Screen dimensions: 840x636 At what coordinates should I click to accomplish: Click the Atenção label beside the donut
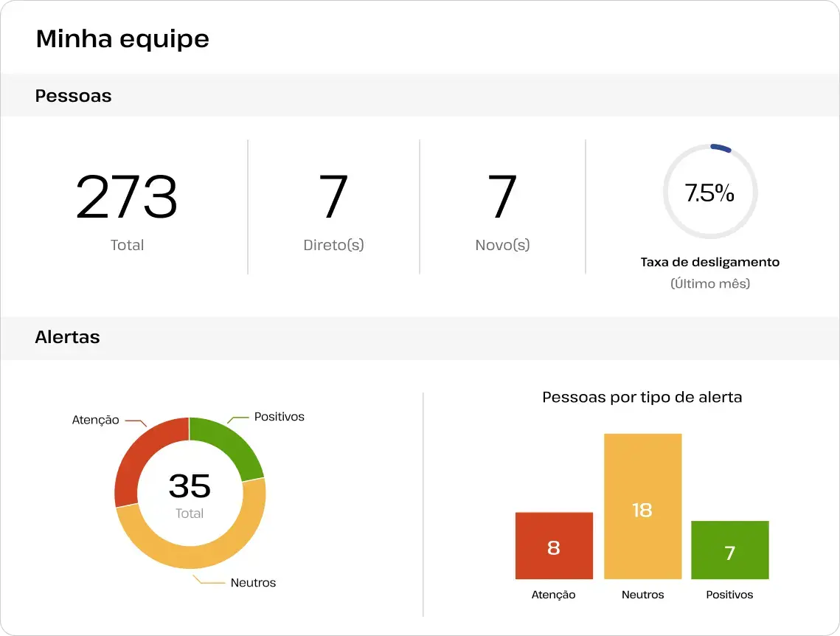(95, 420)
